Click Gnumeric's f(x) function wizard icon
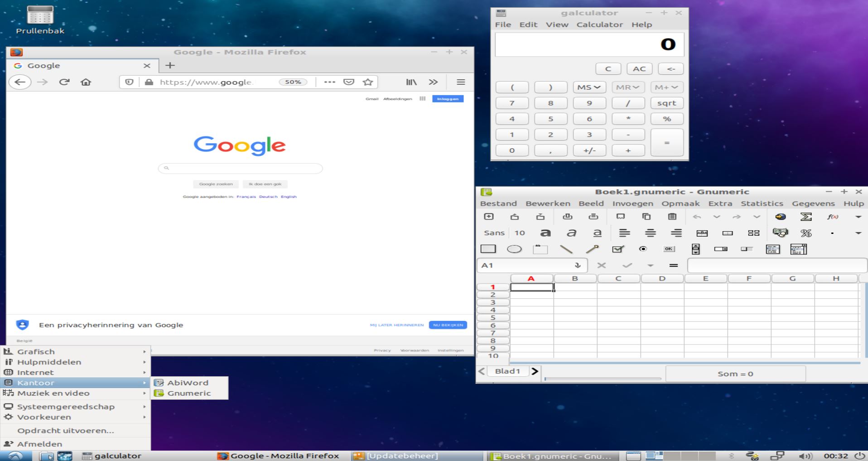 (x=833, y=217)
